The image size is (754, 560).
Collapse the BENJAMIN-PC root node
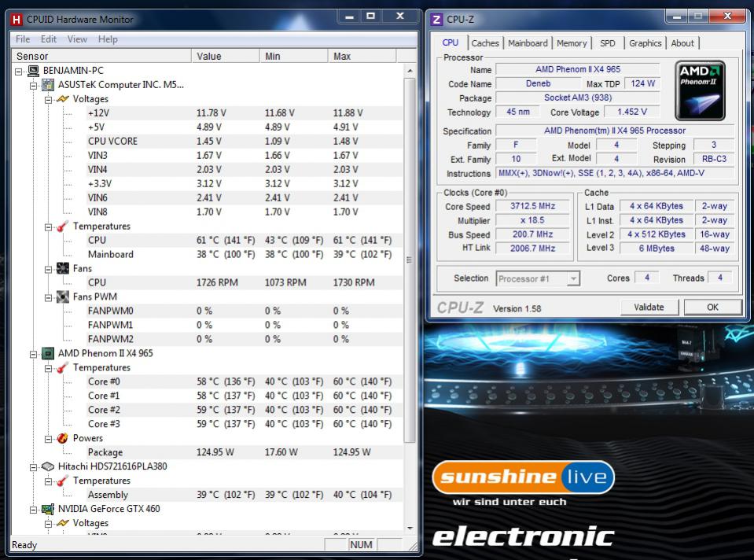coord(19,72)
